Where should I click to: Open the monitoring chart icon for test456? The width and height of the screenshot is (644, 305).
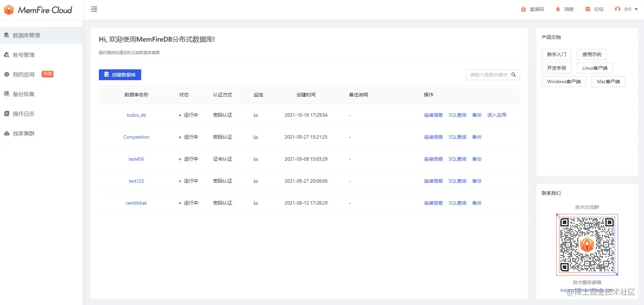click(256, 159)
